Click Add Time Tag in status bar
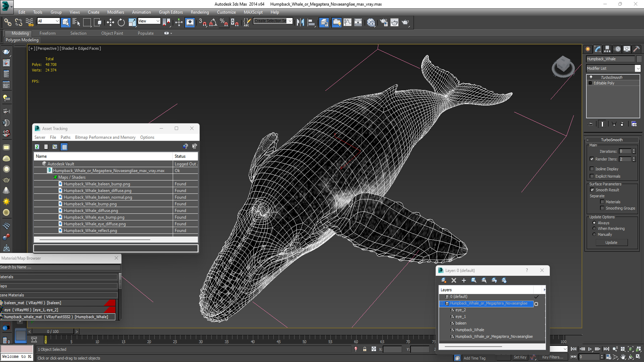644x362 pixels. point(474,358)
